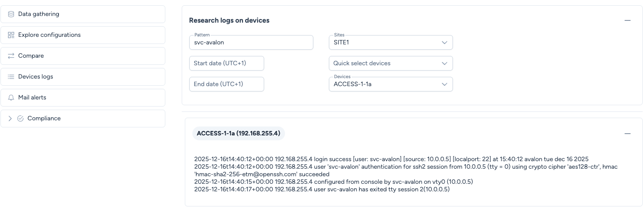The height and width of the screenshot is (210, 644).
Task: Expand the Compliance menu chevron
Action: 10,119
